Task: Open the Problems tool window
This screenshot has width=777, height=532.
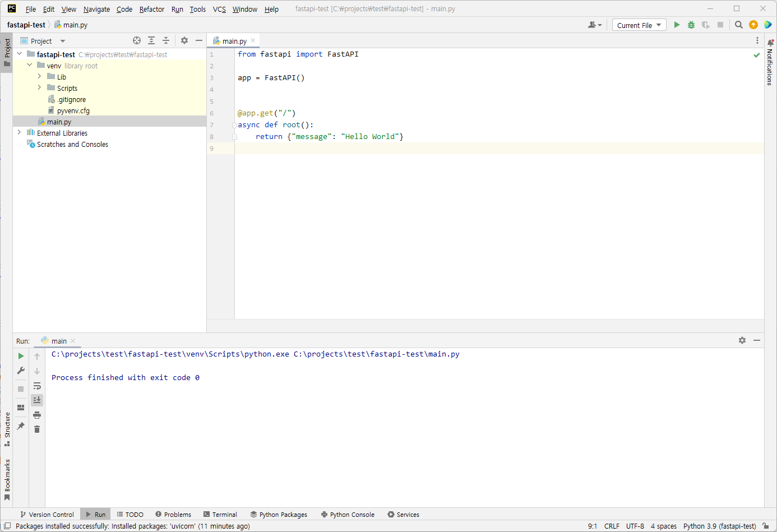Action: click(173, 514)
